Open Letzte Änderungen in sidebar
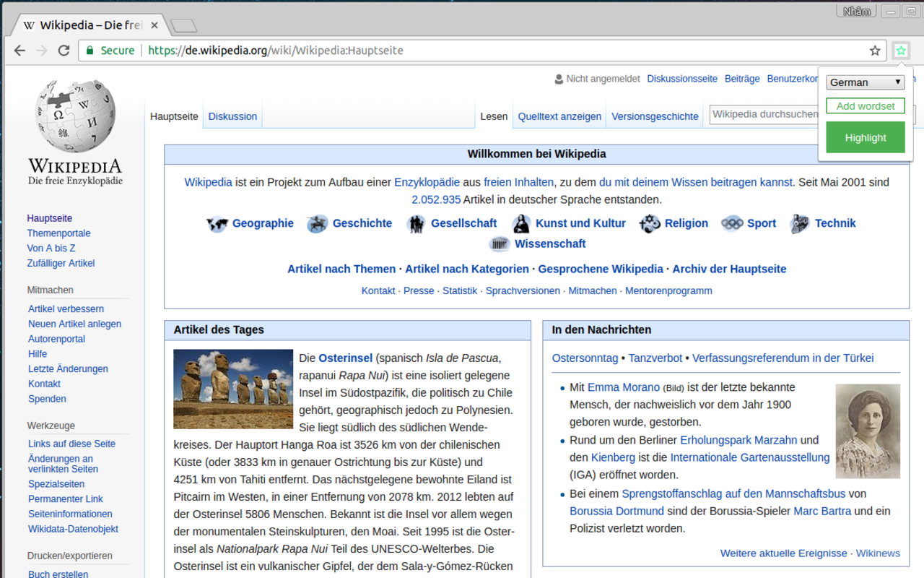The width and height of the screenshot is (924, 578). point(68,369)
